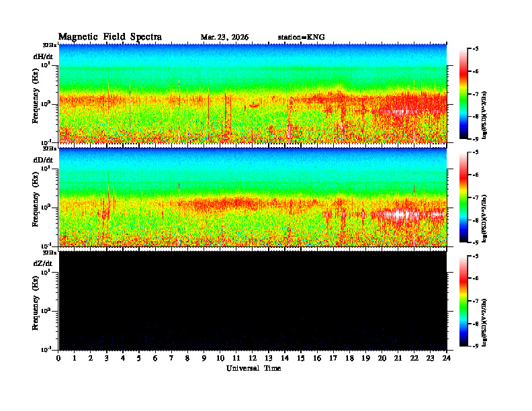Click hour "5" on the Universal Time axis
This screenshot has width=532, height=411.
click(x=139, y=359)
